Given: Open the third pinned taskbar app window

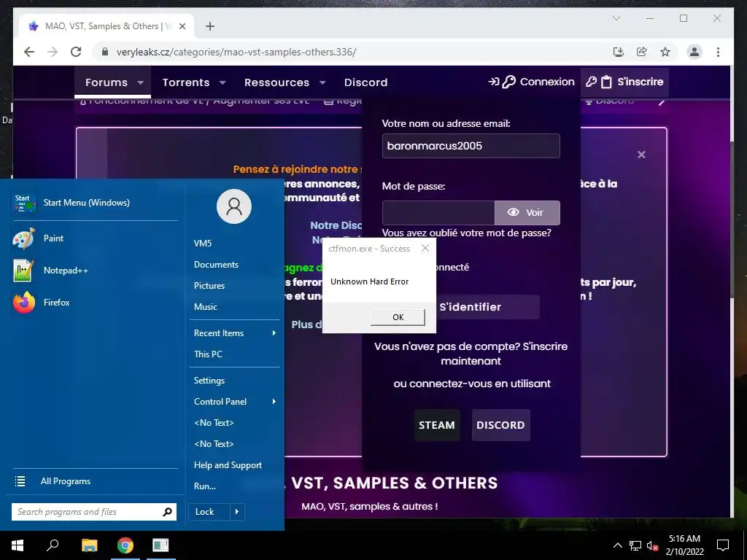Looking at the screenshot, I should pyautogui.click(x=160, y=545).
